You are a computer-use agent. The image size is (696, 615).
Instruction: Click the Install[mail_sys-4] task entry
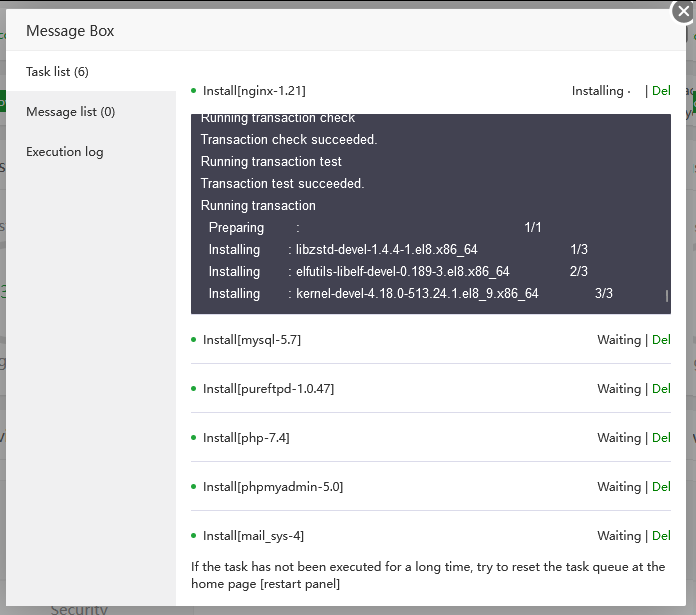(253, 536)
